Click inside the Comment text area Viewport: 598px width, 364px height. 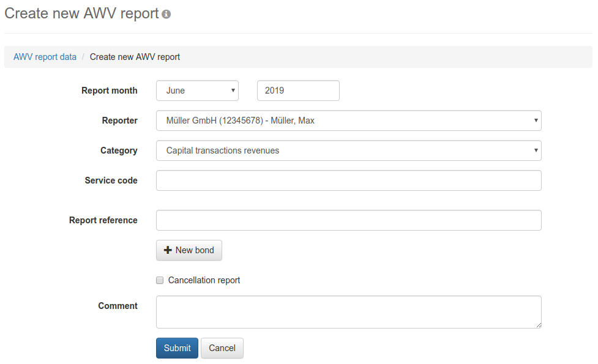(349, 312)
